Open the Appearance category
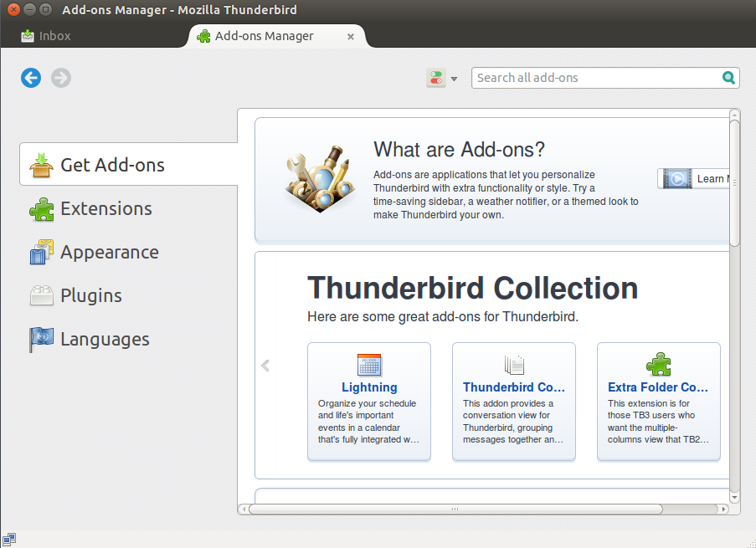This screenshot has height=548, width=756. coord(129,252)
